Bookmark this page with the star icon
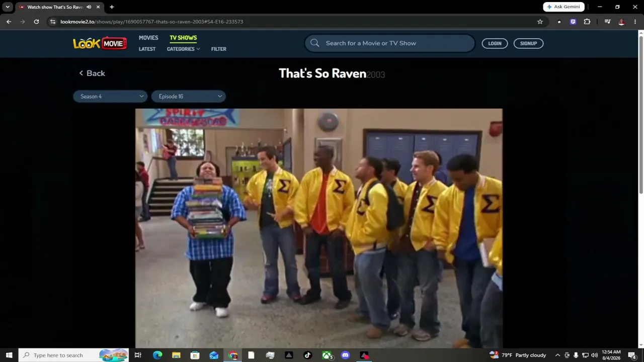Image resolution: width=644 pixels, height=362 pixels. 540,22
